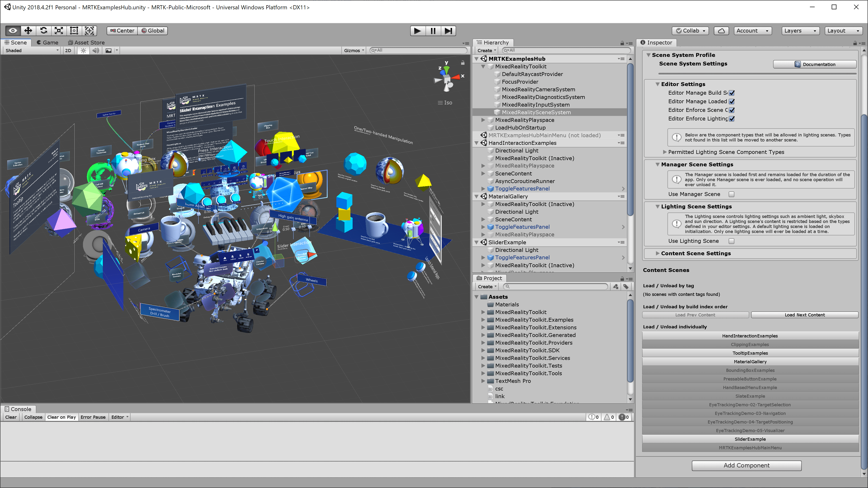Collapse the MixedRealityToolkit hierarchy node
The width and height of the screenshot is (868, 488).
click(484, 66)
